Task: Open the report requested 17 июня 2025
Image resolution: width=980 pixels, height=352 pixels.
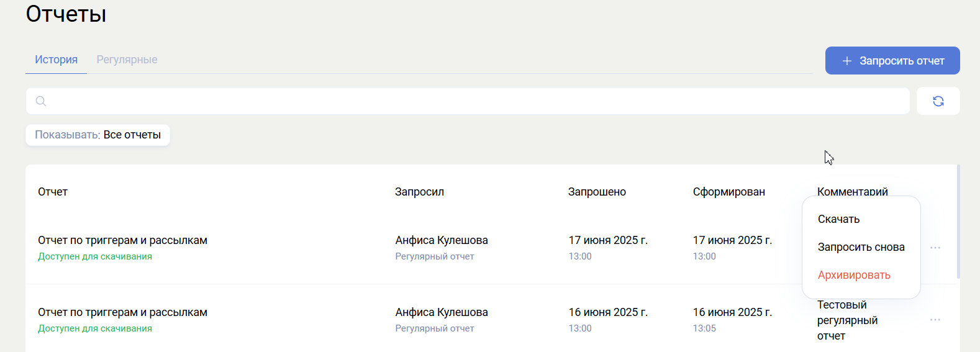Action: [122, 240]
